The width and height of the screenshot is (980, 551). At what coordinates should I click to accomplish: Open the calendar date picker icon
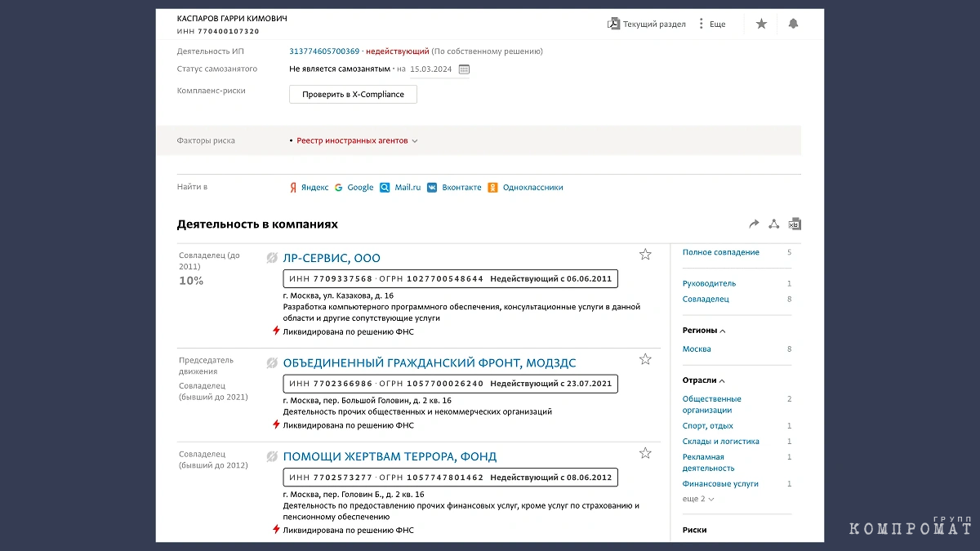tap(464, 69)
